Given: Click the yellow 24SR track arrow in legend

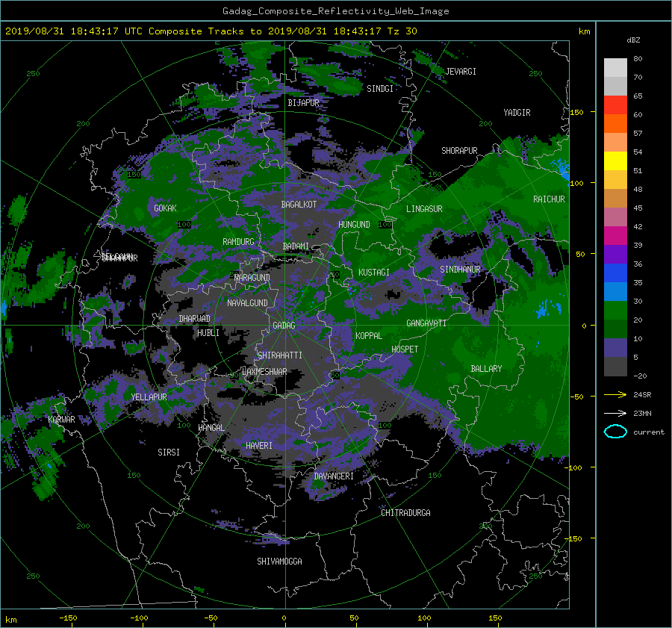Looking at the screenshot, I should [615, 394].
